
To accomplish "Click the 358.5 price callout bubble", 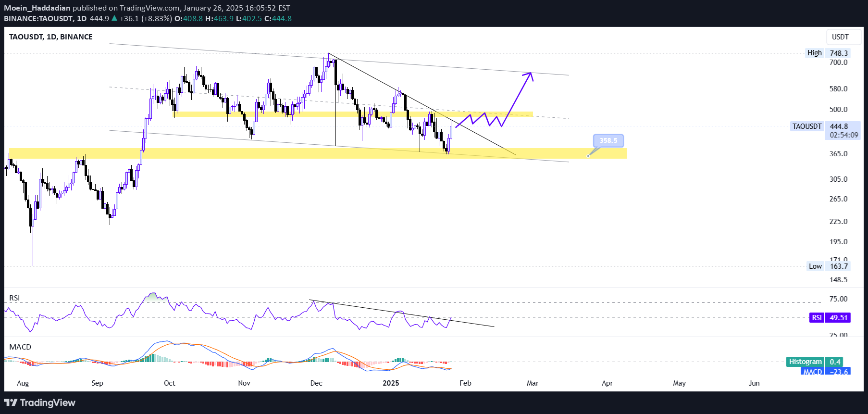I will 608,140.
